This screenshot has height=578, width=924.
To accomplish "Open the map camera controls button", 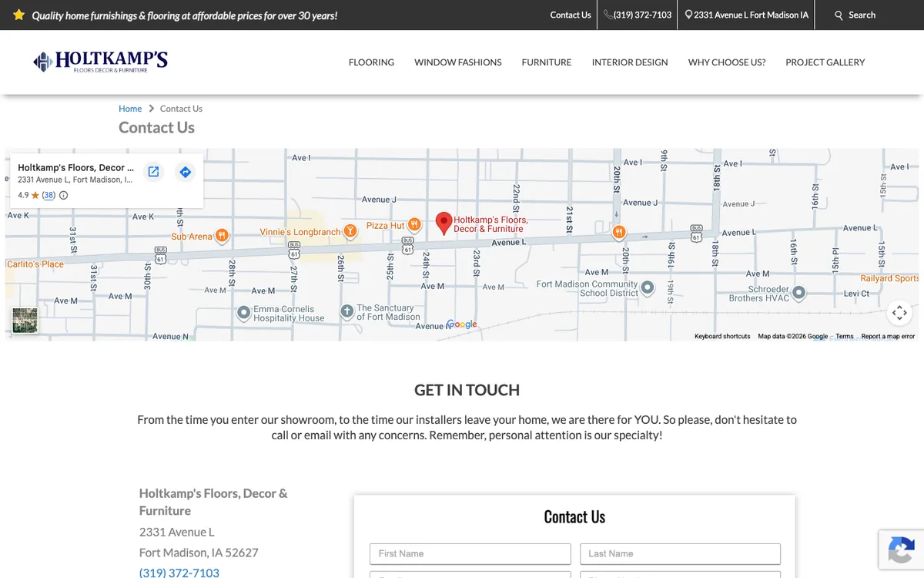I will tap(899, 313).
